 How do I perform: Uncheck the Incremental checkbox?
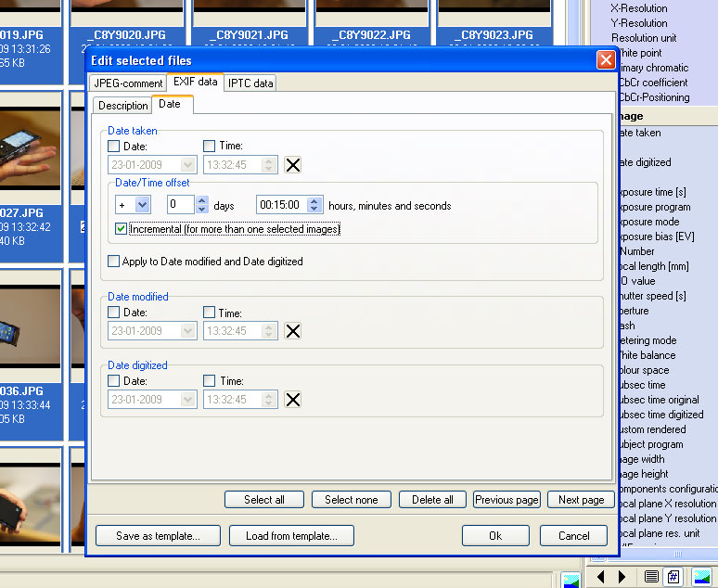point(122,229)
